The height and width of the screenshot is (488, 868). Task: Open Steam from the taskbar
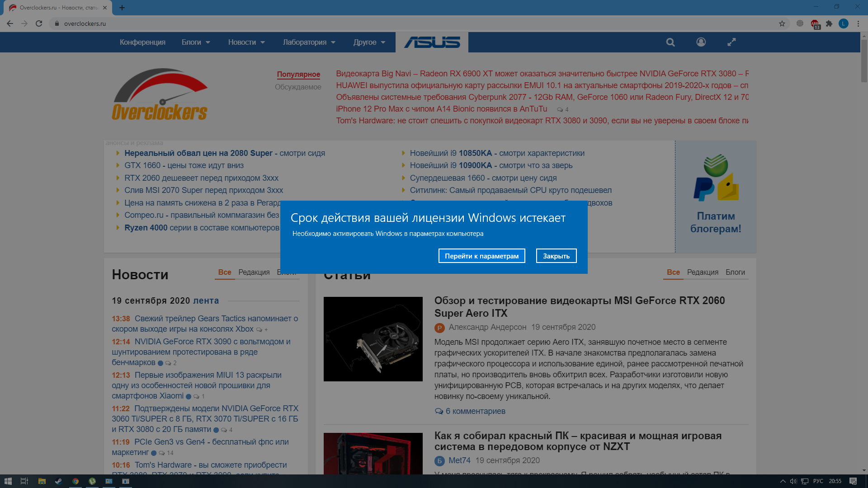click(x=58, y=481)
